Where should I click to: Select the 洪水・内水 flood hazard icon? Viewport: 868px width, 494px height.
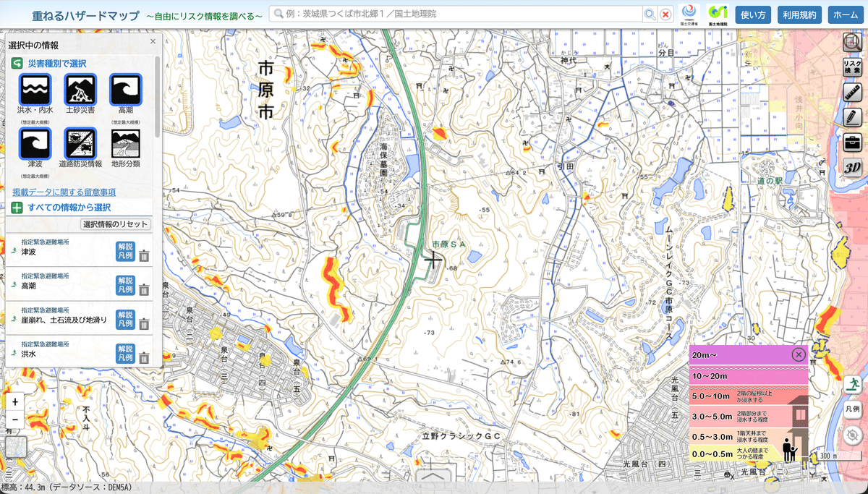[x=35, y=90]
